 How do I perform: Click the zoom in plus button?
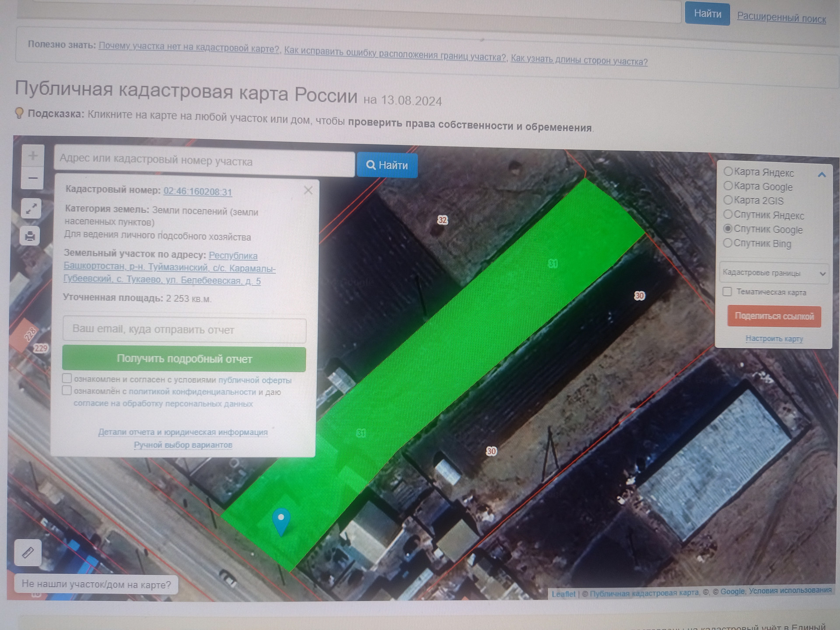coord(33,156)
